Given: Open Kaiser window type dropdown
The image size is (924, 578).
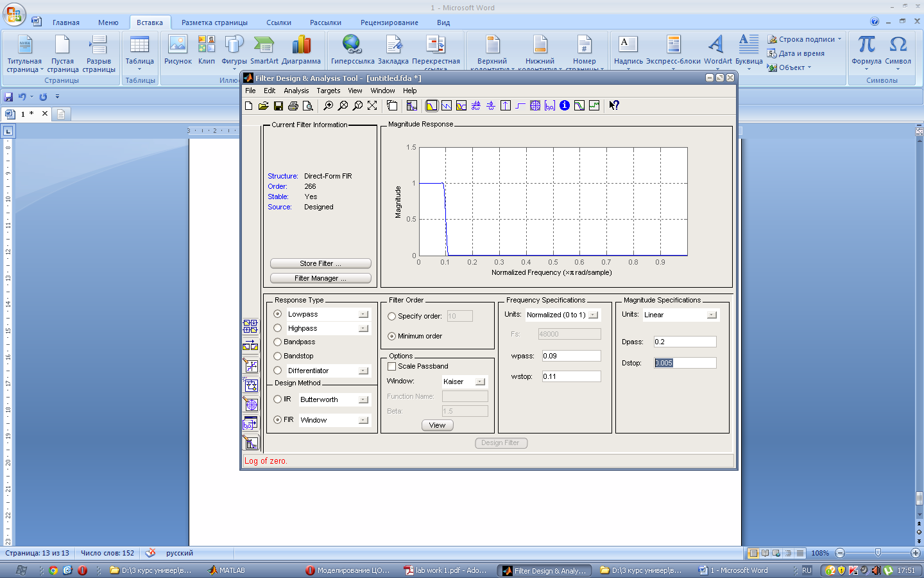Looking at the screenshot, I should pyautogui.click(x=480, y=382).
